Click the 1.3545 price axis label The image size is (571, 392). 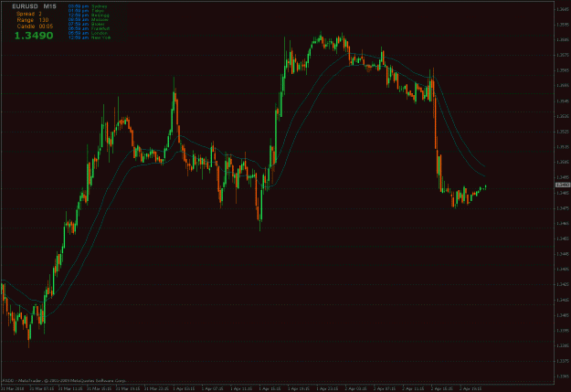click(563, 101)
